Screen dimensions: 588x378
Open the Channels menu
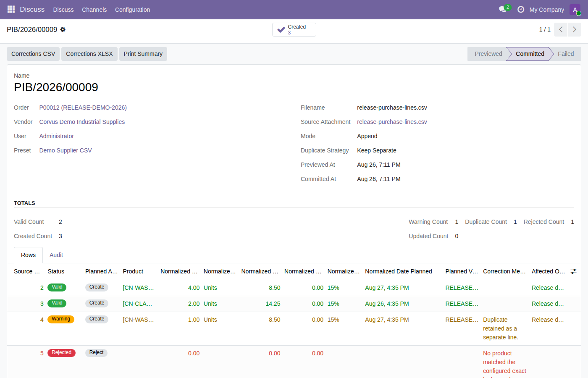[x=94, y=10]
